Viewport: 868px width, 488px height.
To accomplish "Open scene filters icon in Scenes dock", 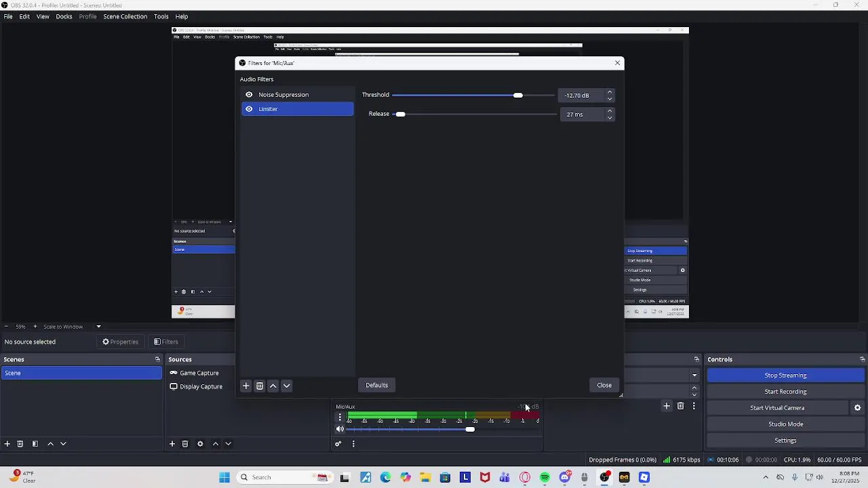I will (35, 444).
